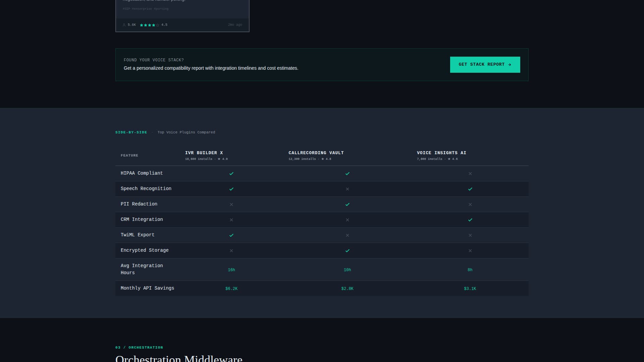Click the TwiML Export row label
This screenshot has height=362, width=644.
[138, 235]
